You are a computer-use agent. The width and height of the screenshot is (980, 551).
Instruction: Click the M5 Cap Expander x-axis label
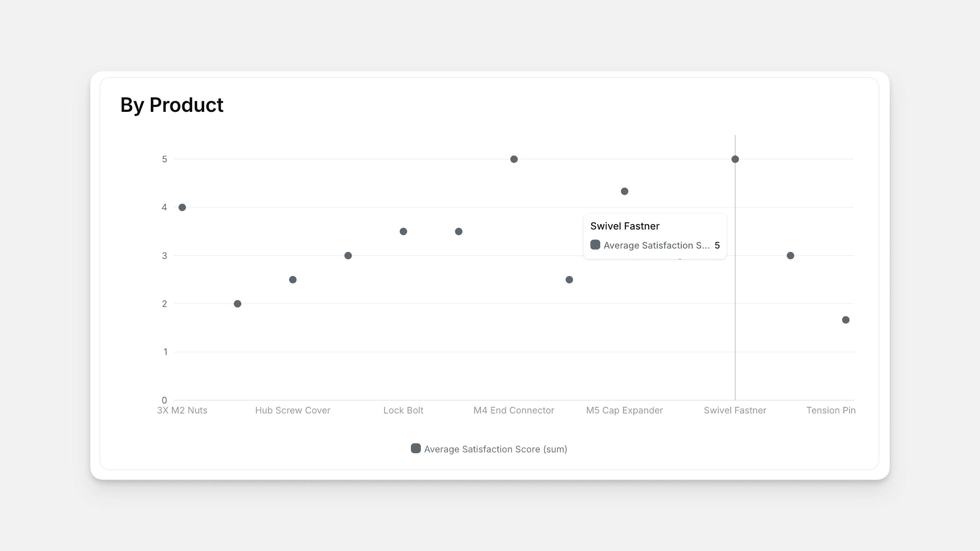625,410
